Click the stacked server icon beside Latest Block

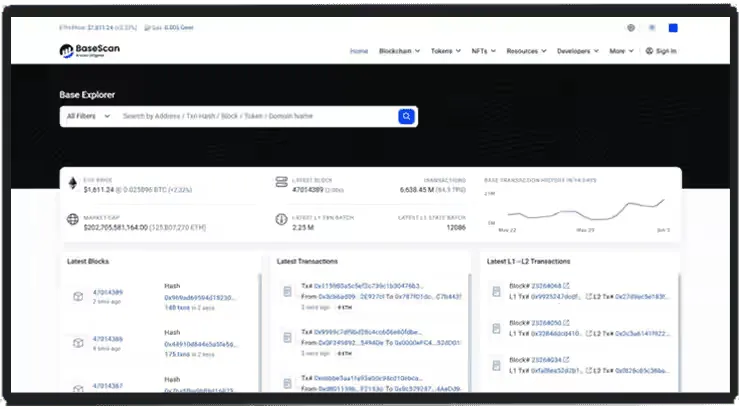coord(281,182)
